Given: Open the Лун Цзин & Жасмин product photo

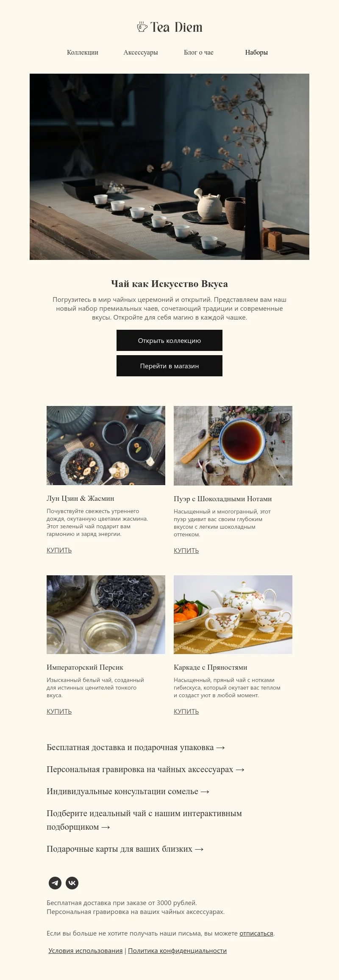Looking at the screenshot, I should coord(106,445).
